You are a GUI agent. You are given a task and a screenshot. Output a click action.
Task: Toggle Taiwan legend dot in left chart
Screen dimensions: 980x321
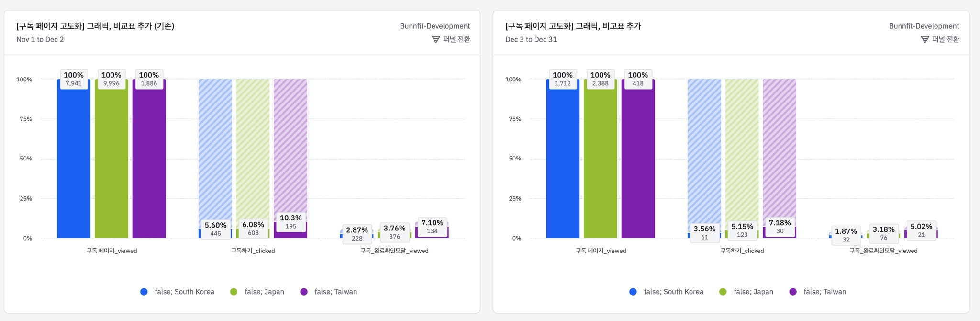[x=304, y=292]
